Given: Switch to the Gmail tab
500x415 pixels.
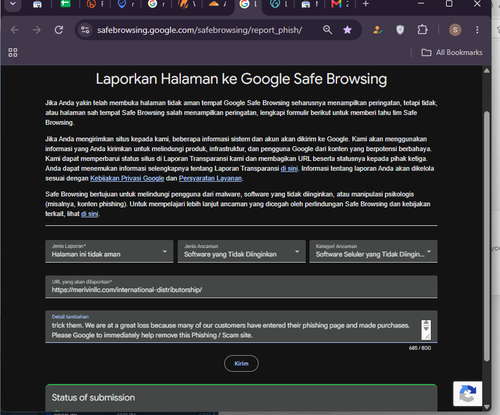Looking at the screenshot, I should click(337, 4).
